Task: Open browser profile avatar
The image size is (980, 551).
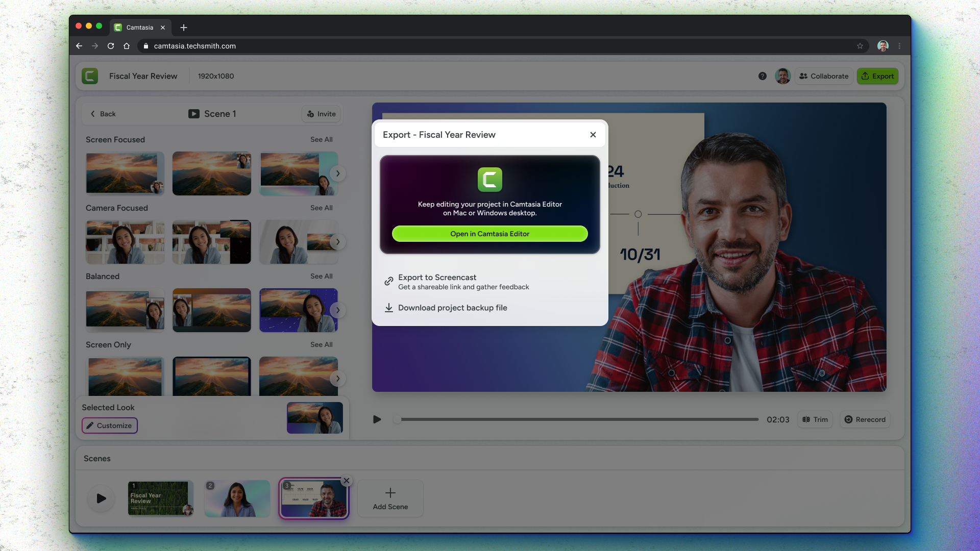Action: point(883,46)
